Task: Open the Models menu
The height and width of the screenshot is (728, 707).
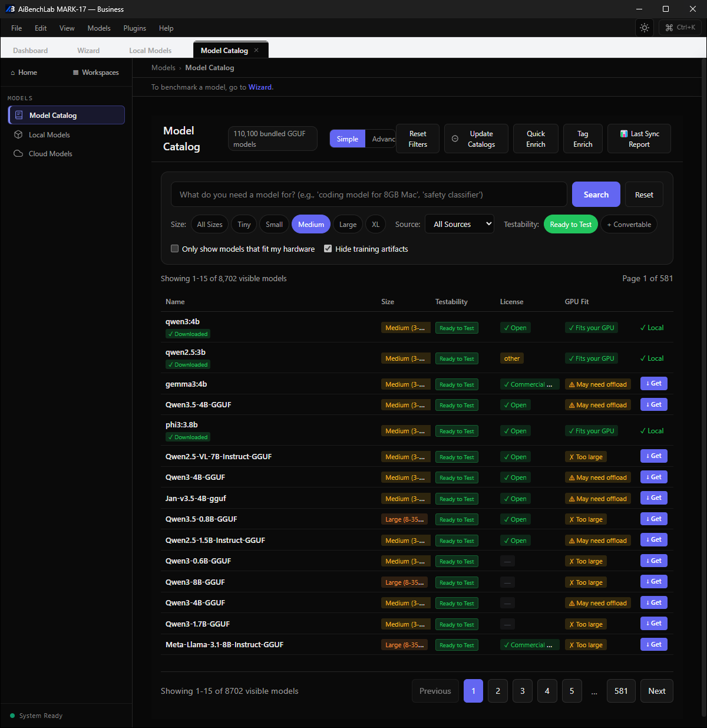Action: (99, 28)
